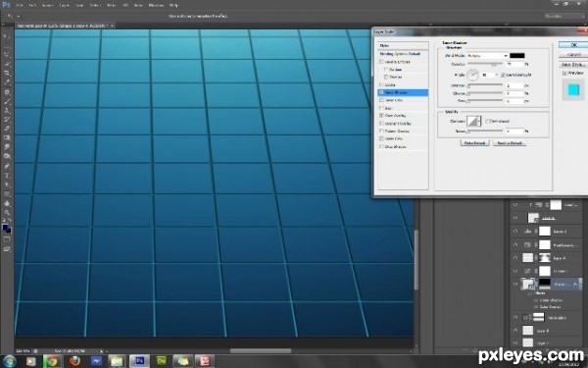Screen dimensions: 588x368
Task: Select the Gradient tool
Action: click(7, 138)
